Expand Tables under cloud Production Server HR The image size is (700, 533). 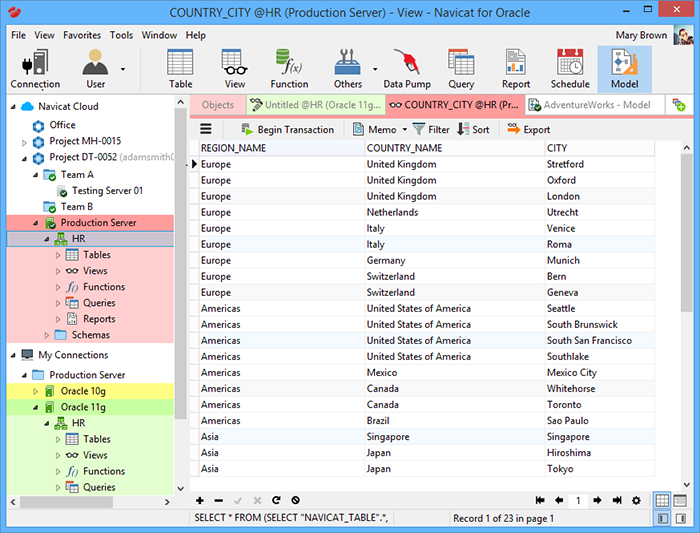point(58,255)
